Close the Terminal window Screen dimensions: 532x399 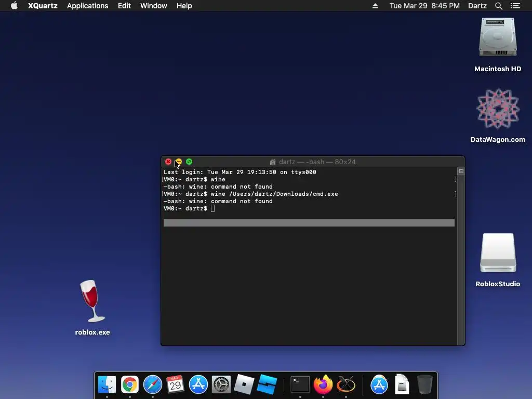pyautogui.click(x=168, y=162)
